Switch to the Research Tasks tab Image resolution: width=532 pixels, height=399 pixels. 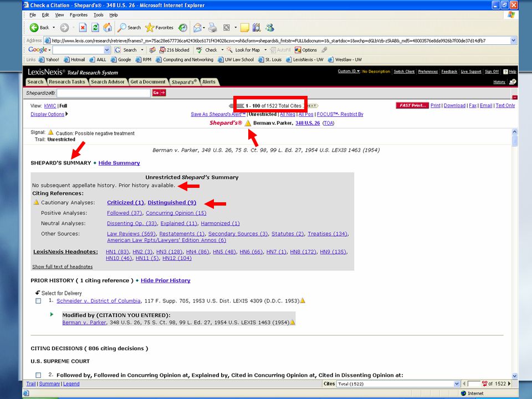(x=67, y=82)
